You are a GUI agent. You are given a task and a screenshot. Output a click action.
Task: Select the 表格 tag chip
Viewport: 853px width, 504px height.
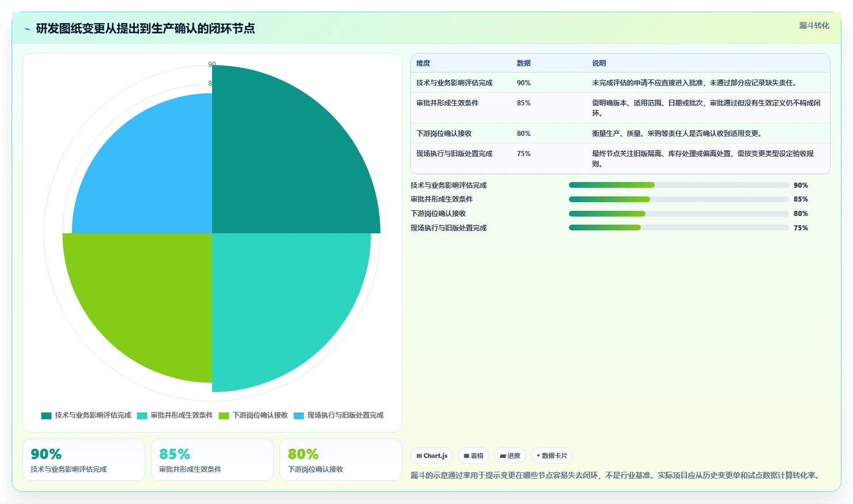(474, 456)
